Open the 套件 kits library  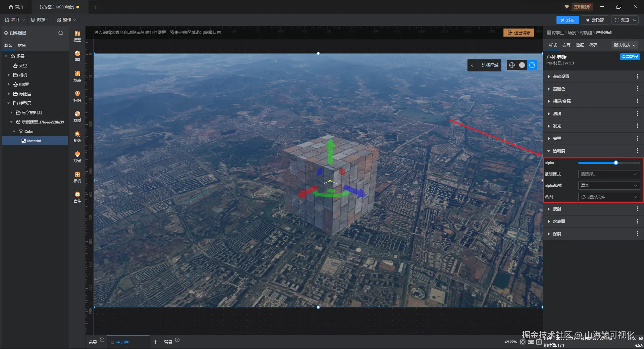[x=77, y=197]
